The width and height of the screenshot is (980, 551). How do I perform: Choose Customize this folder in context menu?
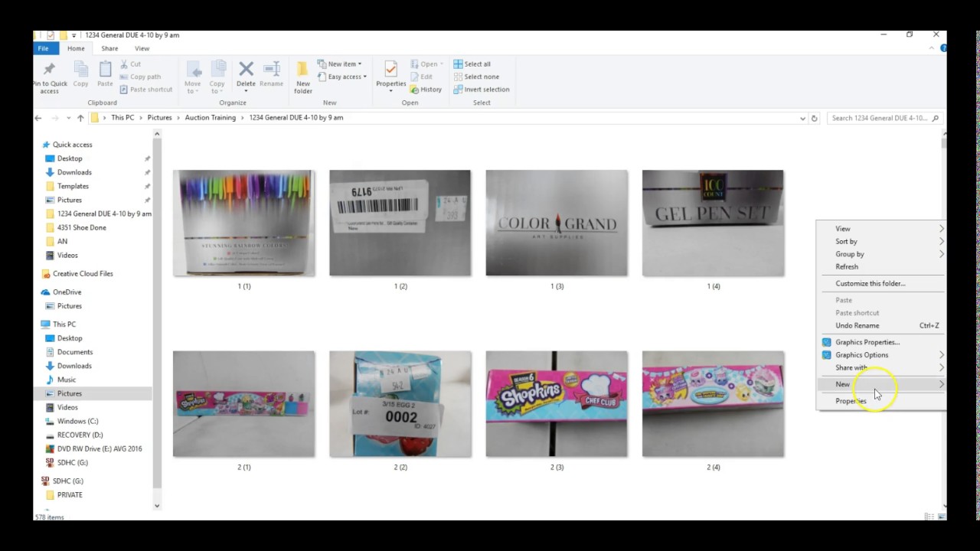coord(882,283)
